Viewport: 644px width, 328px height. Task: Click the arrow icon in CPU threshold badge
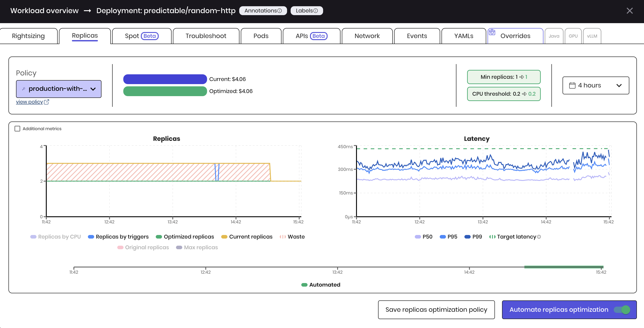pyautogui.click(x=524, y=94)
